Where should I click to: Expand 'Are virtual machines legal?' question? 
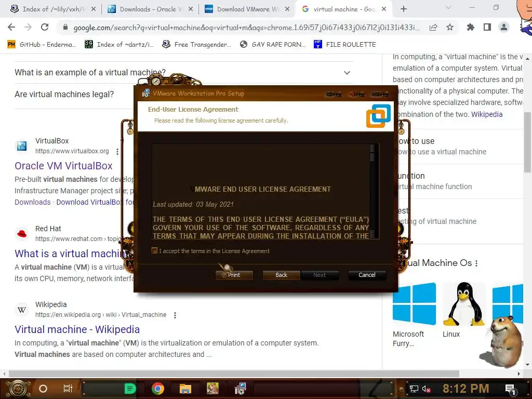[64, 94]
